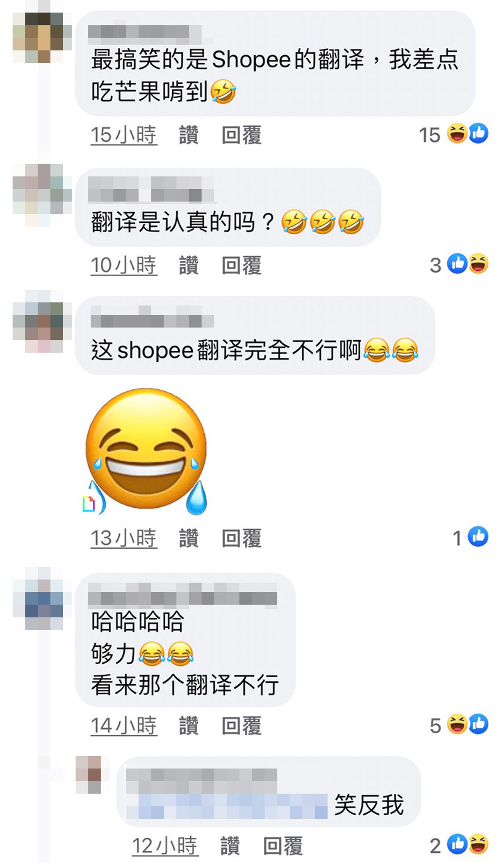Screen dimensions: 504x863
Task: Open the blurred tagged name before 笑反我
Action: point(227,806)
